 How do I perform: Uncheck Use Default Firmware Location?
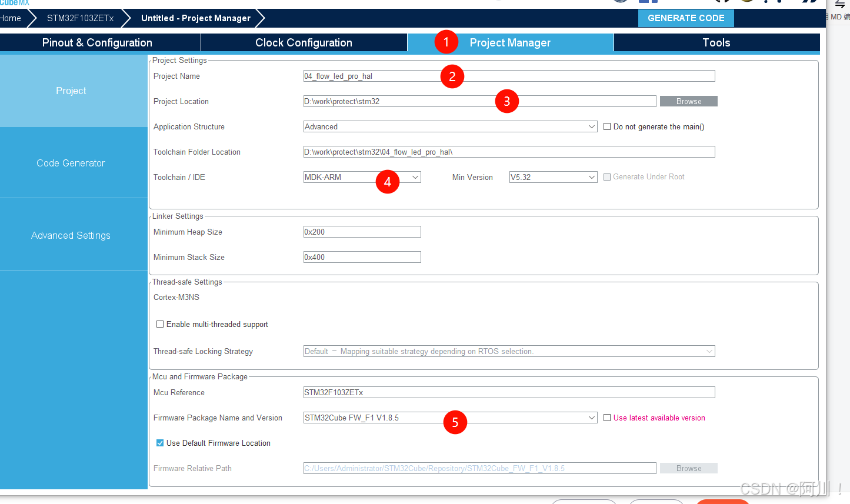[x=160, y=443]
